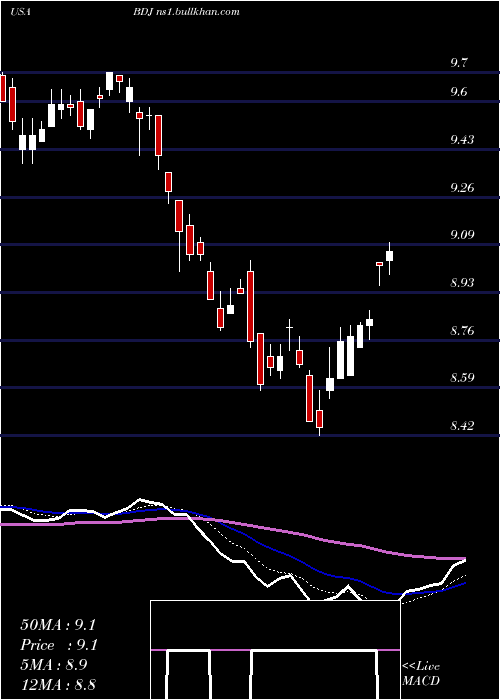500x700 pixels.
Task: Click the 8.59 price axis label
Action: coord(462,378)
